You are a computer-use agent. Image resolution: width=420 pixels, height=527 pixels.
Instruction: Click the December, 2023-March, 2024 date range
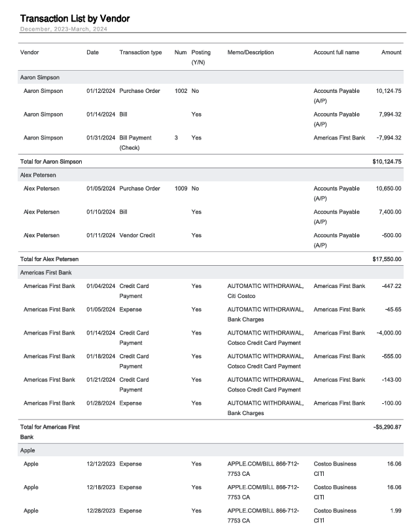[64, 29]
